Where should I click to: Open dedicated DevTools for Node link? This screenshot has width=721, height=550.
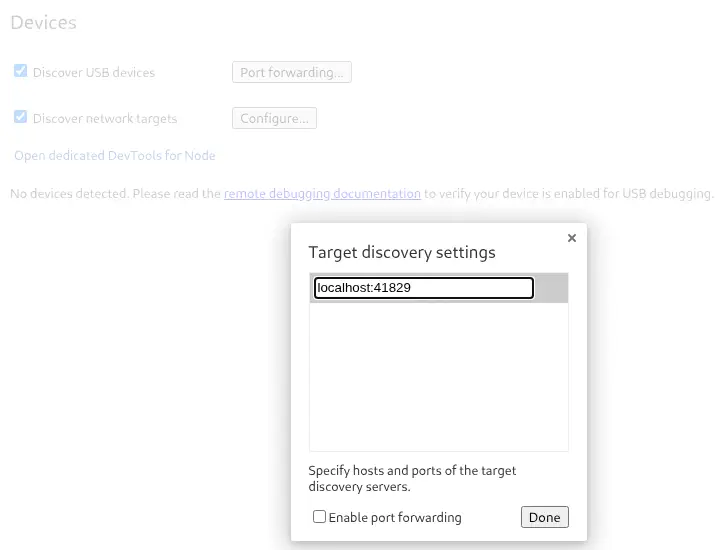pyautogui.click(x=114, y=155)
